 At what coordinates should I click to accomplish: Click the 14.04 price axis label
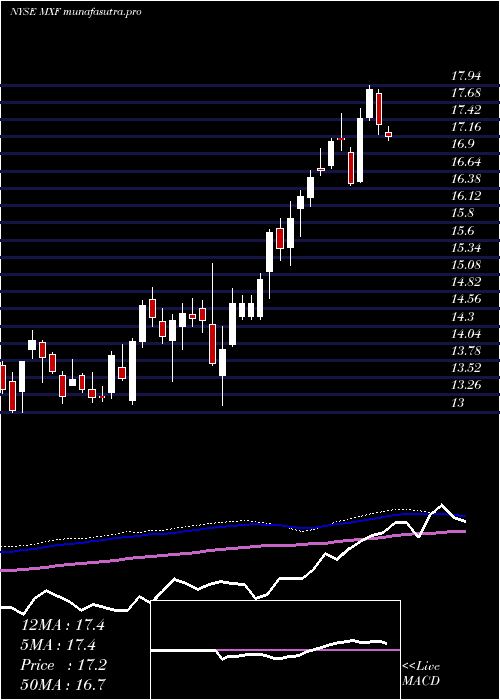tap(466, 333)
